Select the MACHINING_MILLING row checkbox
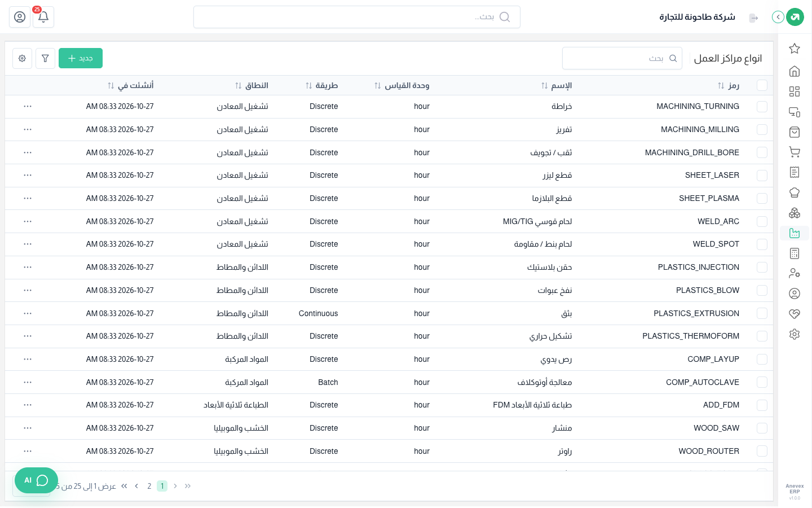 762,129
